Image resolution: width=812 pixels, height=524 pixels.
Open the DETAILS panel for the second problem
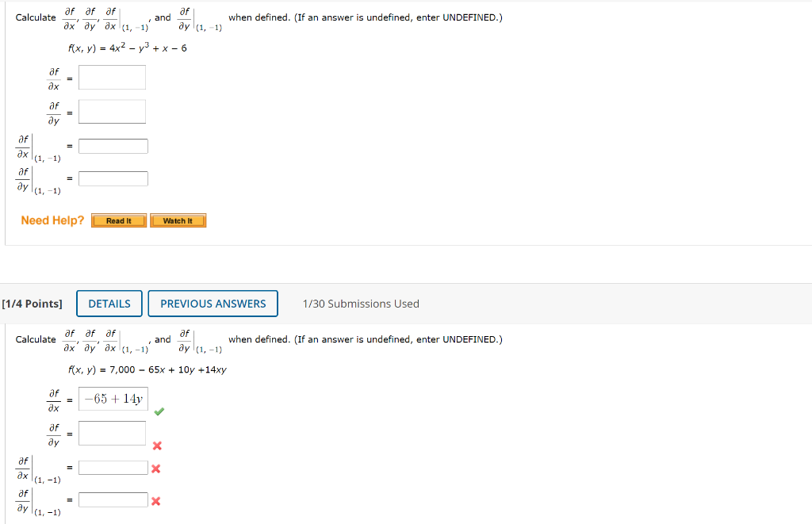(x=109, y=303)
